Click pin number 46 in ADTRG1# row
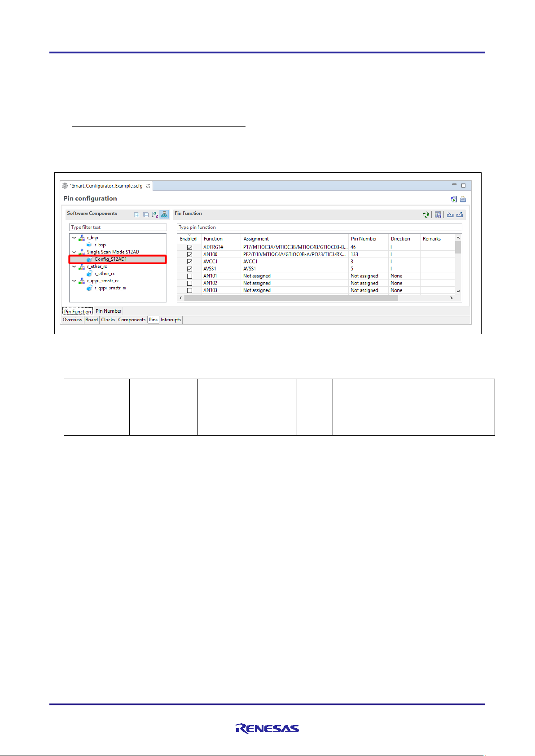The image size is (535, 756). click(353, 247)
